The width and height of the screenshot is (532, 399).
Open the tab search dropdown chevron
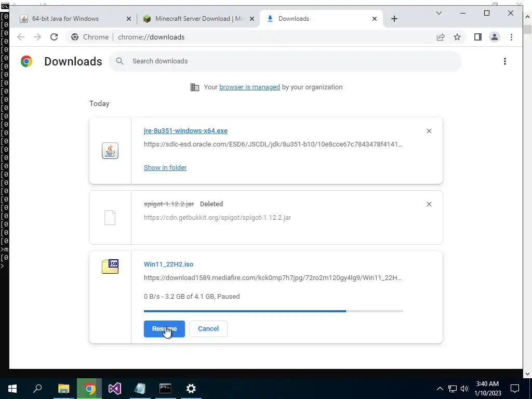pos(438,13)
